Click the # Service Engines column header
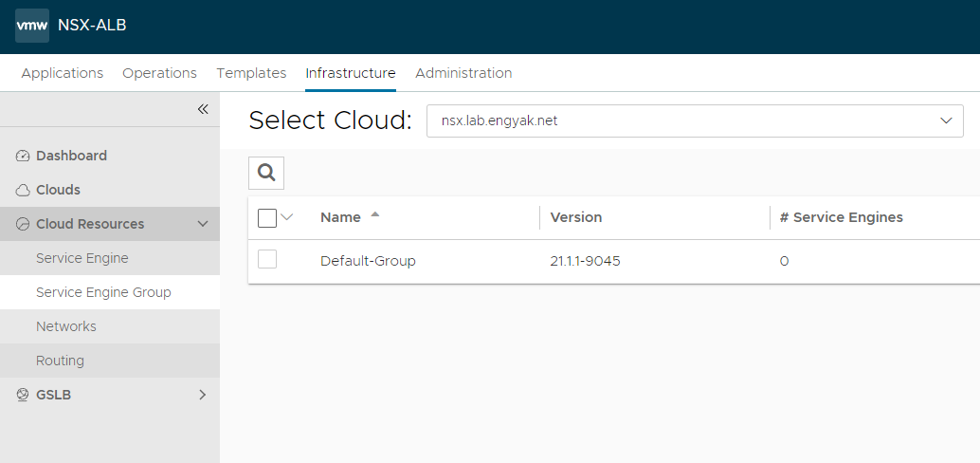Image resolution: width=980 pixels, height=463 pixels. (842, 217)
